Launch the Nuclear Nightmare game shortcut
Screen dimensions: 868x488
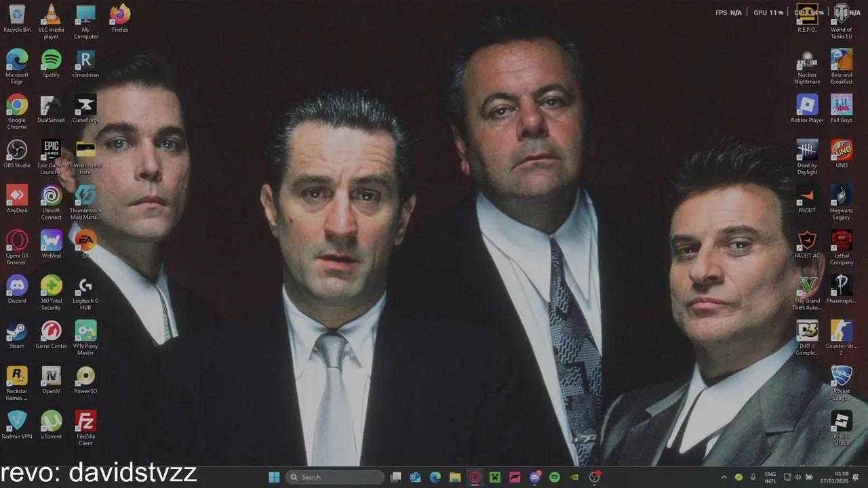click(807, 67)
